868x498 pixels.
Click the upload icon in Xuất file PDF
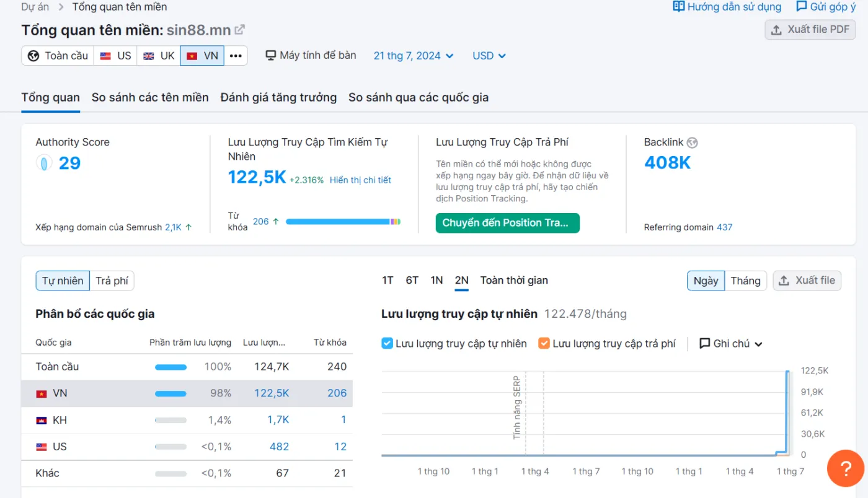click(x=776, y=30)
